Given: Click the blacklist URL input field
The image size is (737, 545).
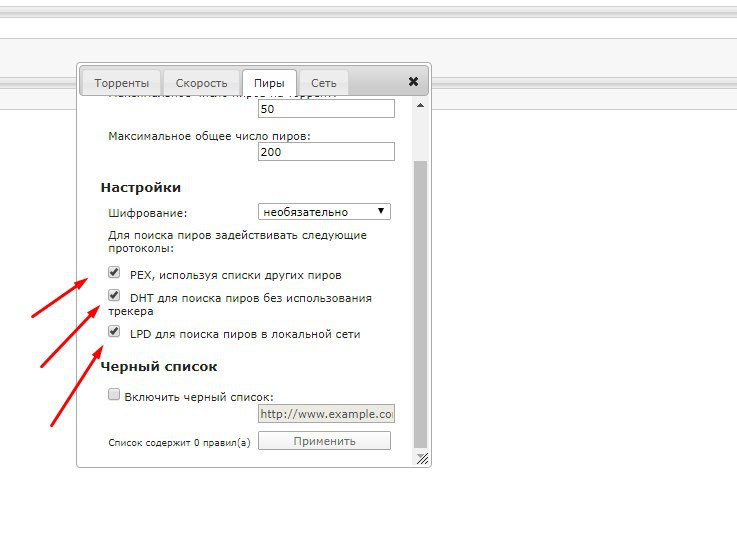Looking at the screenshot, I should 326,414.
